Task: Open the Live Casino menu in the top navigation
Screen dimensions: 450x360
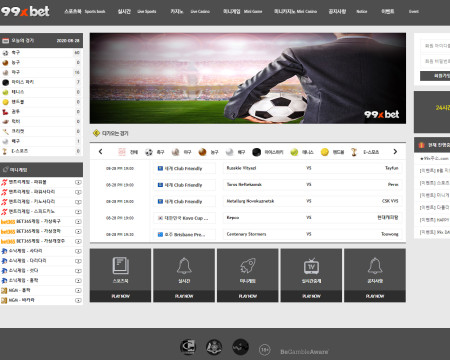Action: point(190,12)
